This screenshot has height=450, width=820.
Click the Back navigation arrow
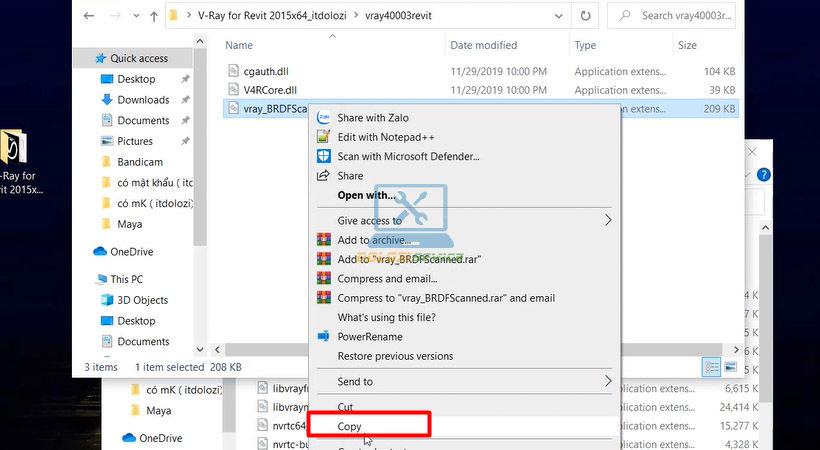[90, 16]
